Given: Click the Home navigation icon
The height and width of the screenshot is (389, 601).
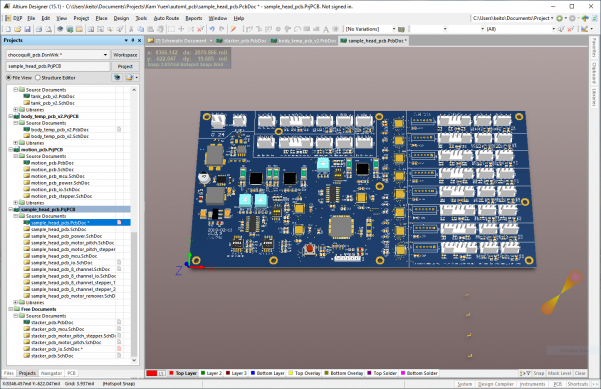Looking at the screenshot, I should click(585, 18).
